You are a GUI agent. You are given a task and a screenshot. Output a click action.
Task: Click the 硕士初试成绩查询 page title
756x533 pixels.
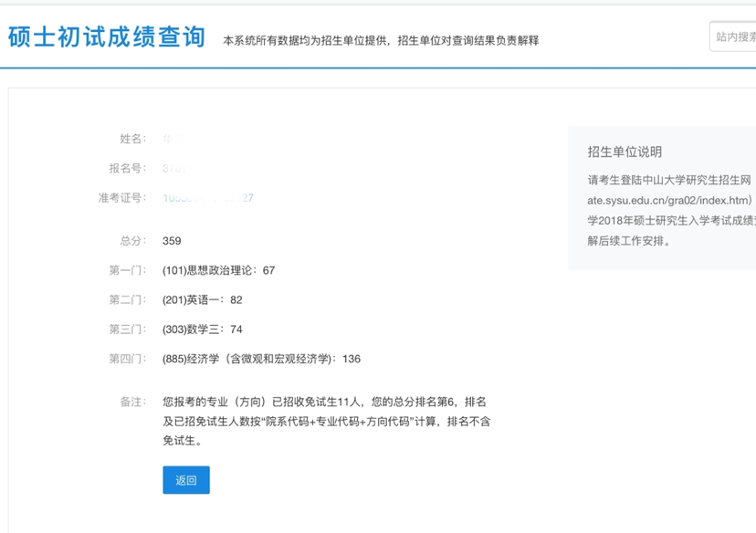(107, 37)
